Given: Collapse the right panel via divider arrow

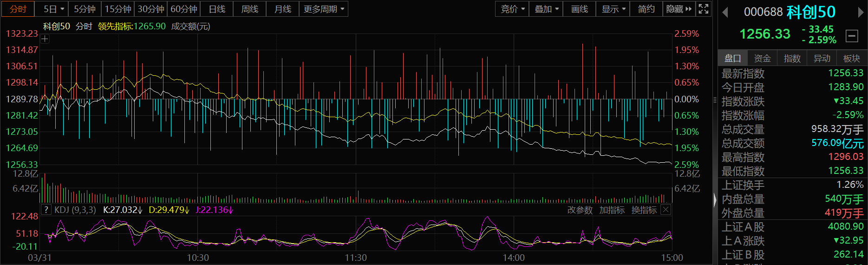Looking at the screenshot, I should 715,200.
